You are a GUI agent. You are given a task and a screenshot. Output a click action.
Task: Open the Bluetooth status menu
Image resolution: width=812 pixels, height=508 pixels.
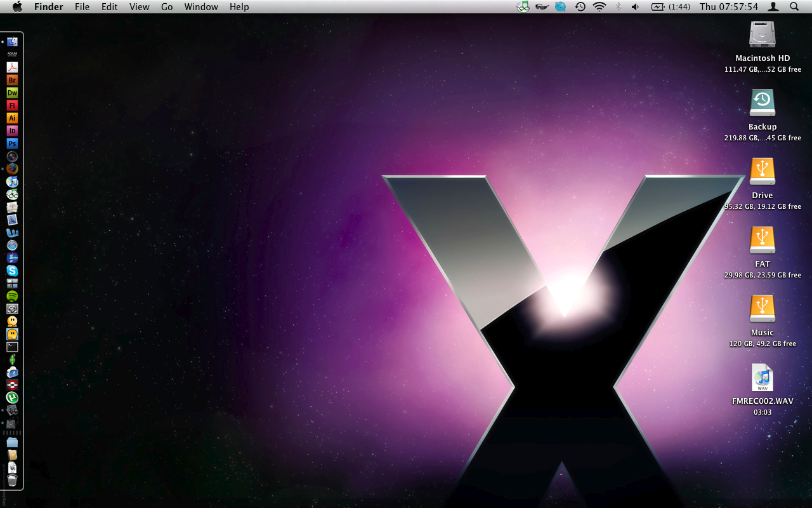[x=618, y=7]
